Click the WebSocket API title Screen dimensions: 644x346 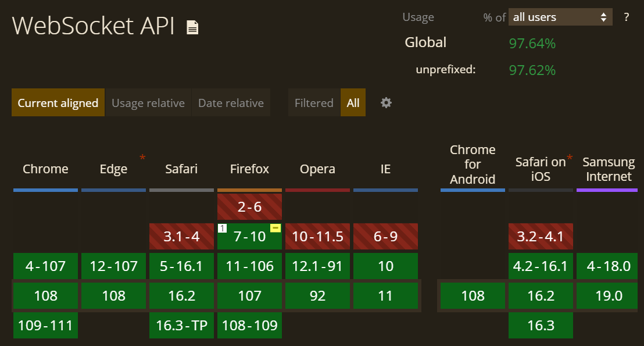tap(93, 26)
